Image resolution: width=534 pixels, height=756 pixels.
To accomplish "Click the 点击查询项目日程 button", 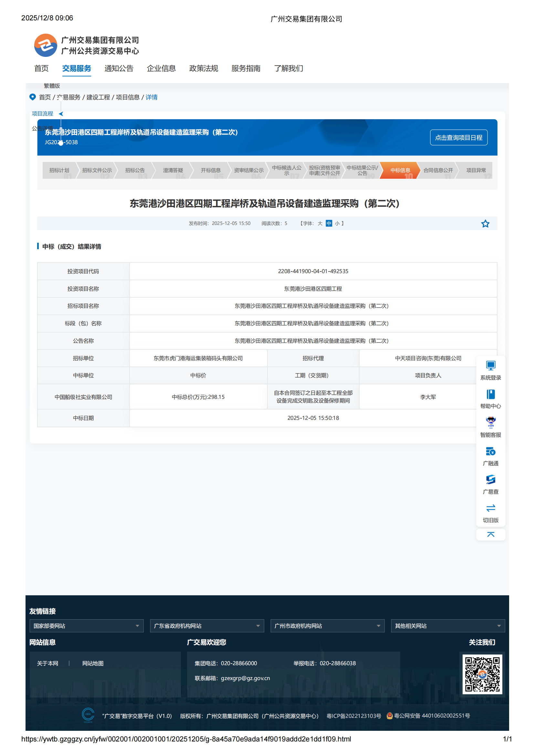I will click(x=459, y=137).
